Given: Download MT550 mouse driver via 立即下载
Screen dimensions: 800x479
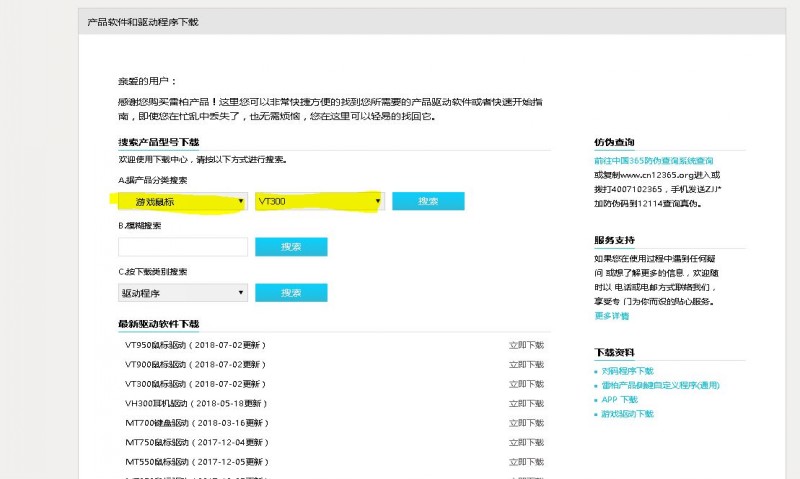Looking at the screenshot, I should click(526, 462).
